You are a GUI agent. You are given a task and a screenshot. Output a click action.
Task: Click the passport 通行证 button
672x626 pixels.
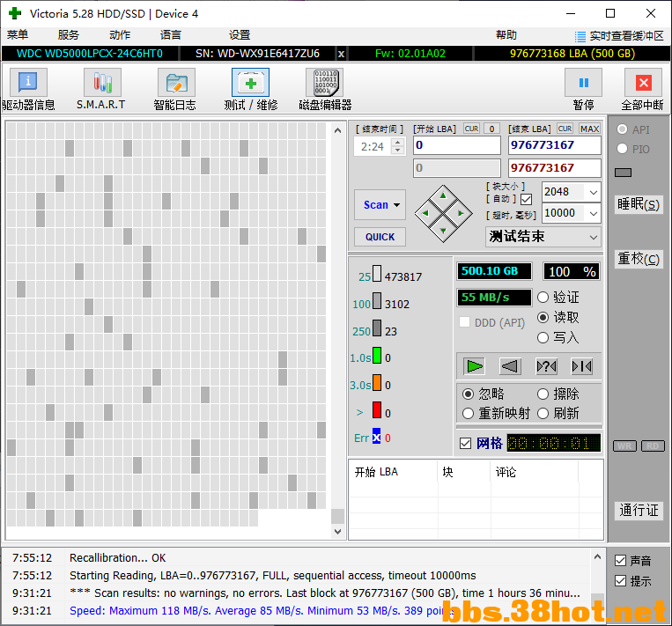(x=639, y=510)
